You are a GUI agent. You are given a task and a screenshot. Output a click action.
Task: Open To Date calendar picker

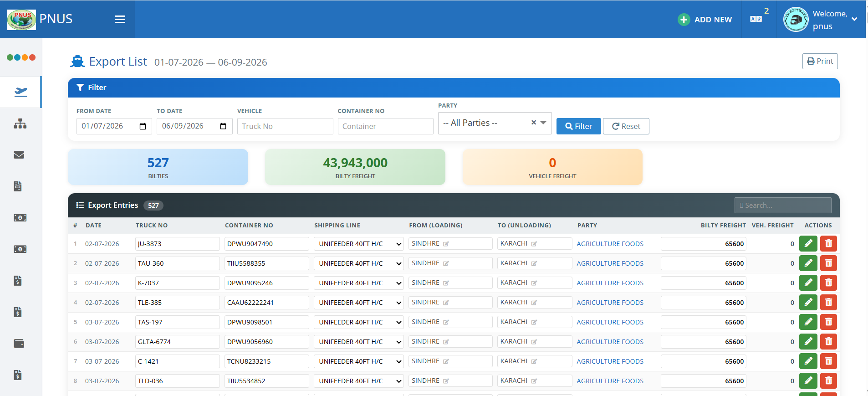coord(223,126)
